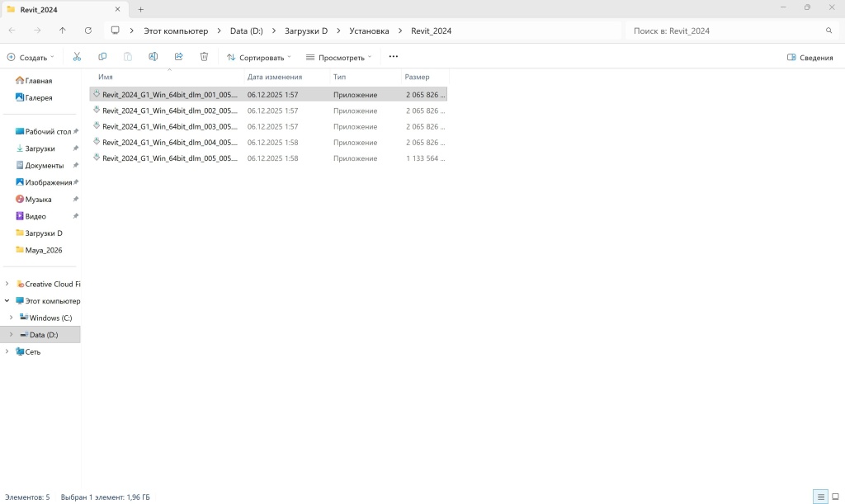Click the computer icon in address bar
Screen dimensions: 845x504
point(115,31)
